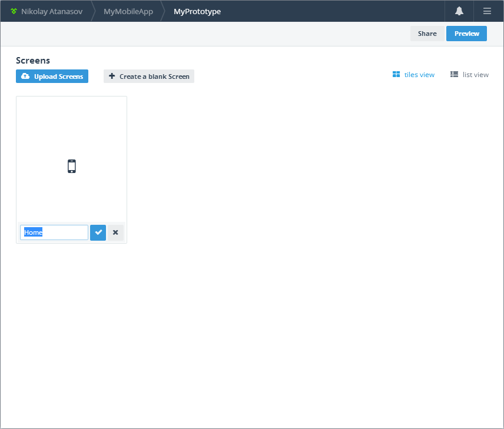Click the Screens heading text
504x429 pixels.
tap(33, 61)
